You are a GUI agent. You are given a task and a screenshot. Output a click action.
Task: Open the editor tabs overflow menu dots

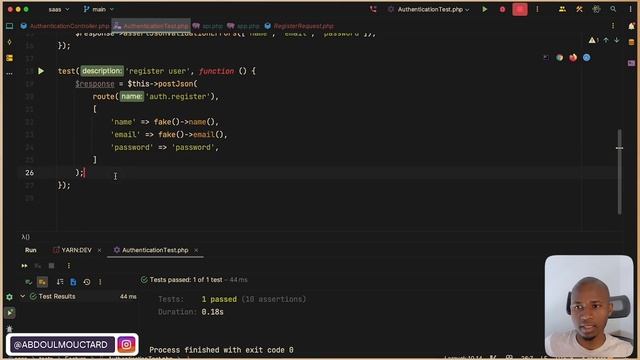(x=613, y=26)
